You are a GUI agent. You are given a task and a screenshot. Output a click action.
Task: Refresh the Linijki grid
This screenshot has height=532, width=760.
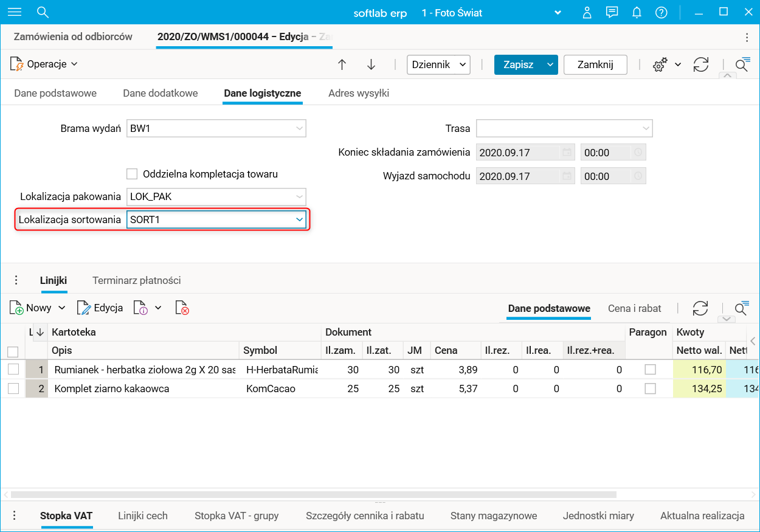click(x=700, y=308)
